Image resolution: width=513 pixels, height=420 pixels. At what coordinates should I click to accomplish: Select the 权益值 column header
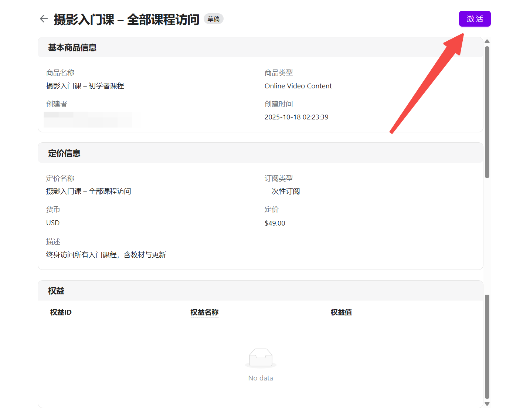tap(341, 312)
